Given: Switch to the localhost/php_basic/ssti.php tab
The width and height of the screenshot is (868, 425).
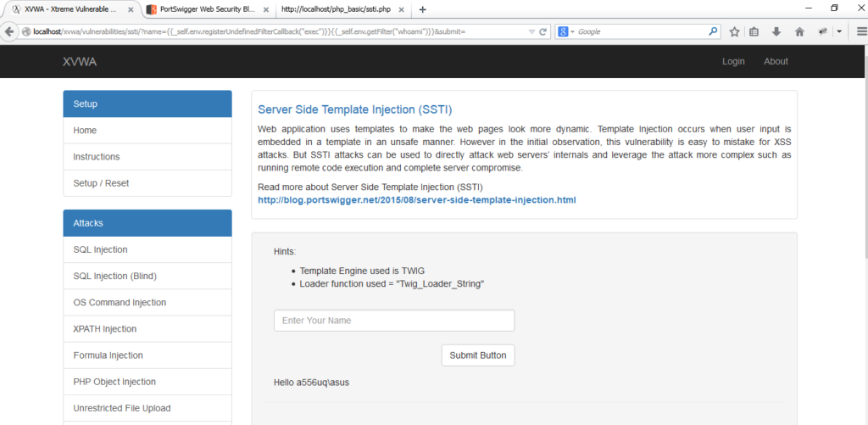Looking at the screenshot, I should (342, 9).
